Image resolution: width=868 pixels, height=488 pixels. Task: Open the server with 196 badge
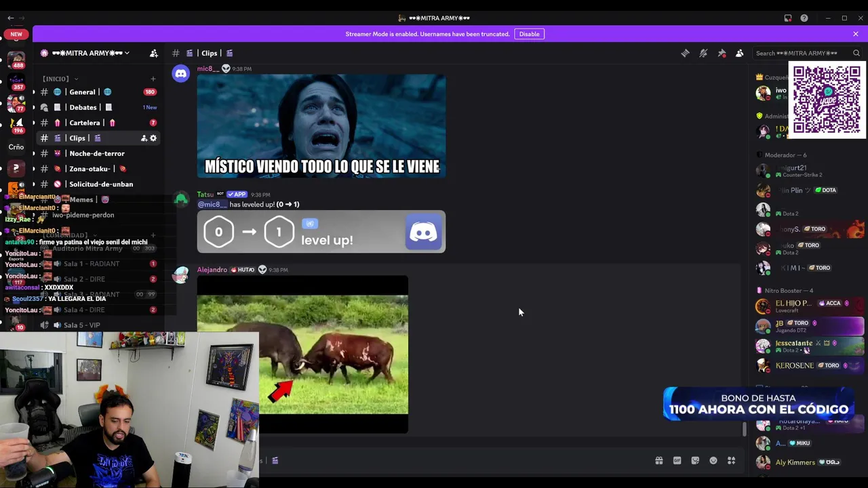click(x=16, y=124)
